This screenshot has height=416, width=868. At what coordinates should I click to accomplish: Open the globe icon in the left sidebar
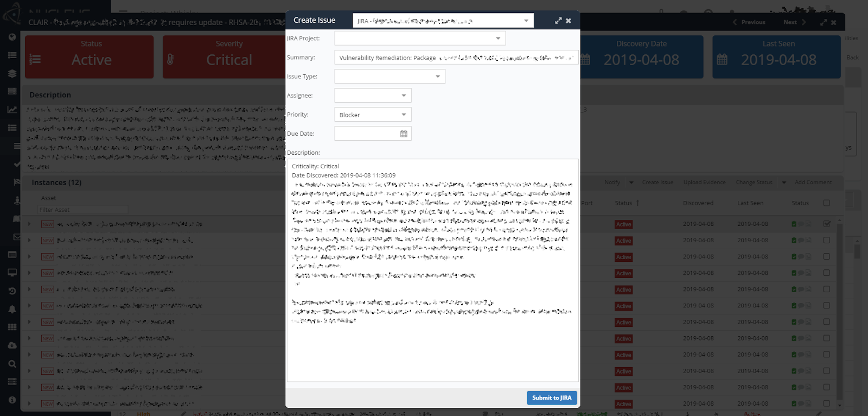(12, 37)
